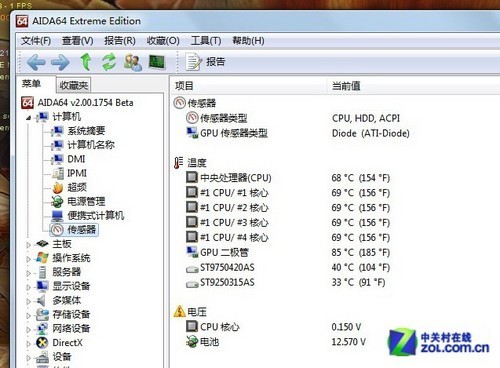Select the 计算机名称 icon in tree

(57, 145)
